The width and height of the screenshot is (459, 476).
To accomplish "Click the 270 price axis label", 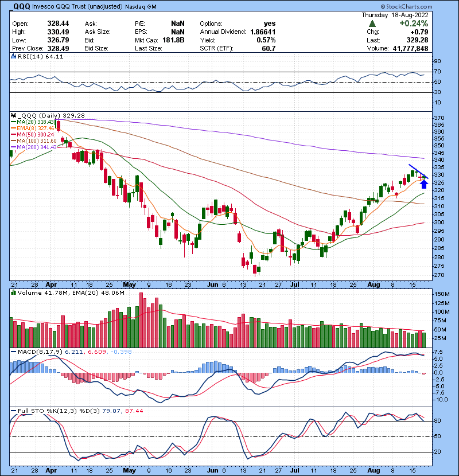I will tap(439, 275).
